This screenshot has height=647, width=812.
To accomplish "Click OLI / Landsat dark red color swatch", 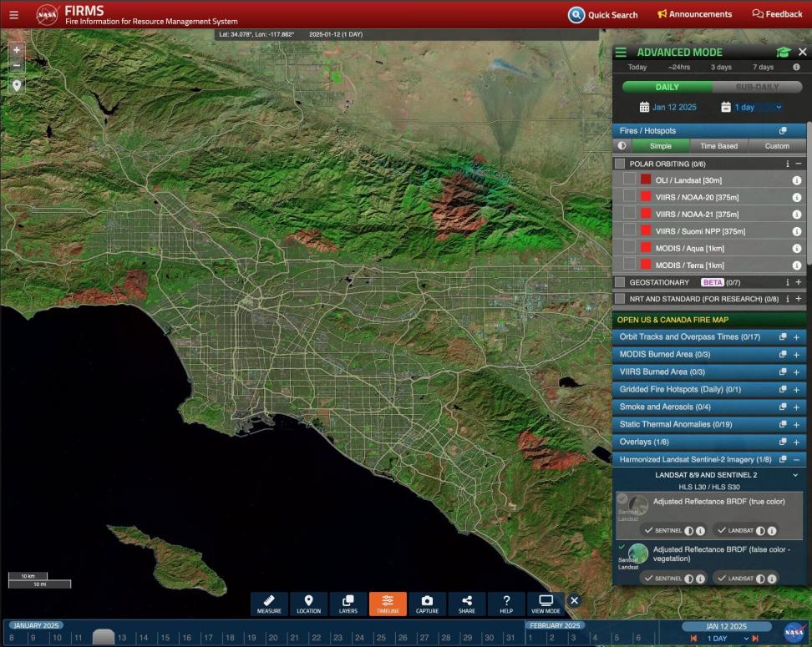I will click(645, 179).
